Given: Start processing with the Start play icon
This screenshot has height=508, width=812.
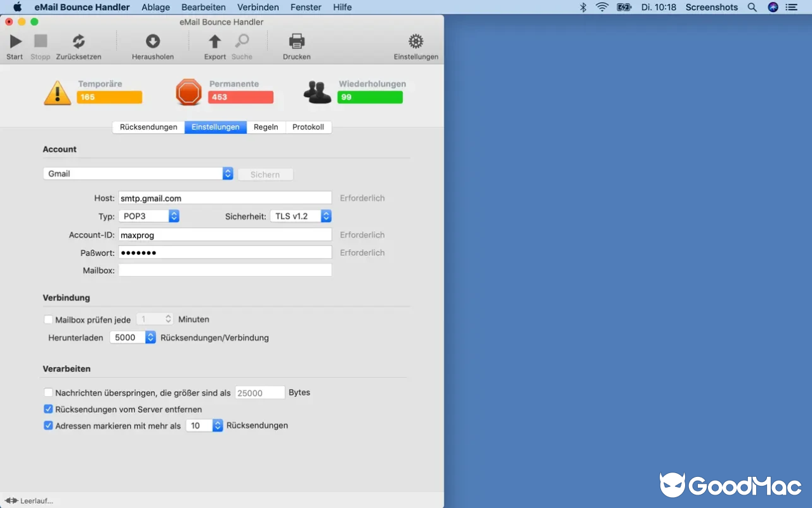Looking at the screenshot, I should tap(14, 43).
